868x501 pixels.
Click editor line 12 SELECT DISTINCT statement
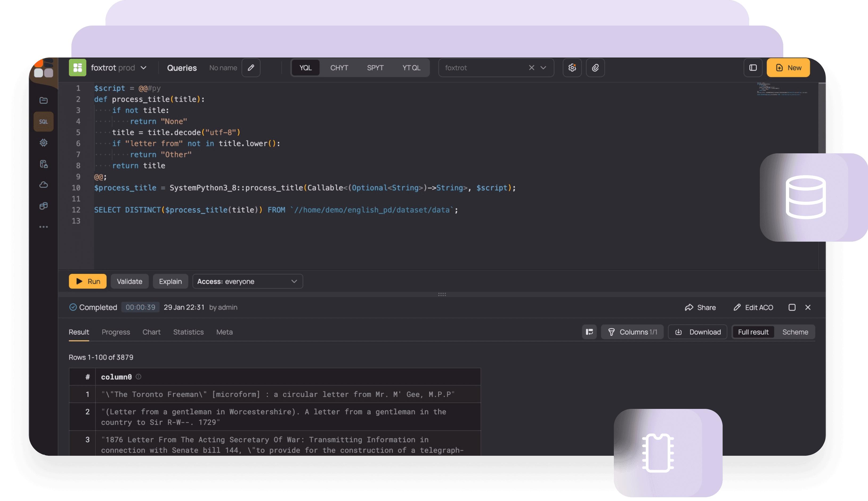click(276, 210)
